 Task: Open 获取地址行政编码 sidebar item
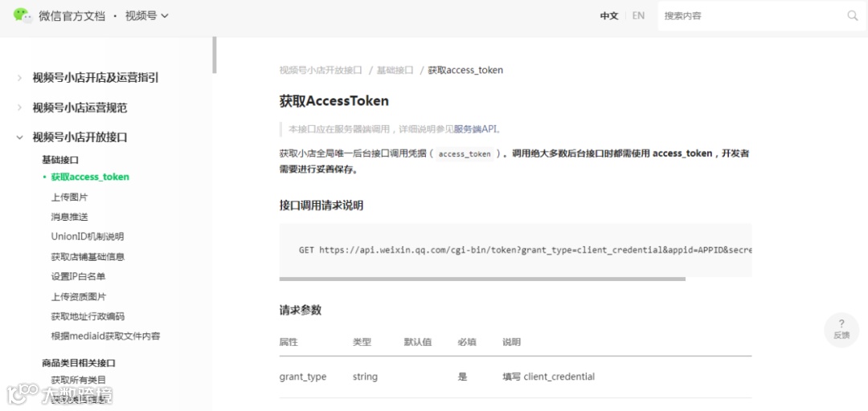click(88, 316)
